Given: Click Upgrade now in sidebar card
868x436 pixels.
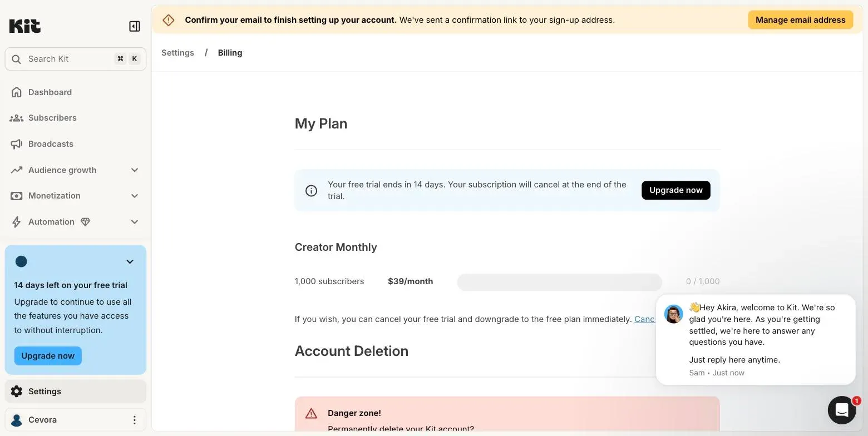Looking at the screenshot, I should click(48, 356).
